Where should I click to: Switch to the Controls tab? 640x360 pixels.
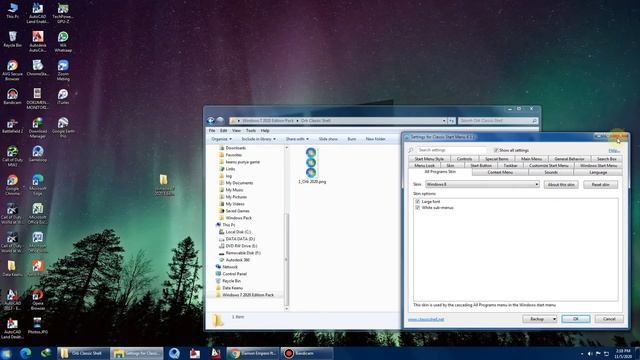464,159
